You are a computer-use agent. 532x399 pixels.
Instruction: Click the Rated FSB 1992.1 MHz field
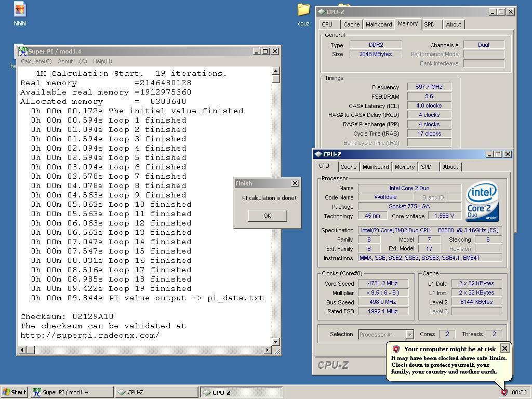click(383, 311)
